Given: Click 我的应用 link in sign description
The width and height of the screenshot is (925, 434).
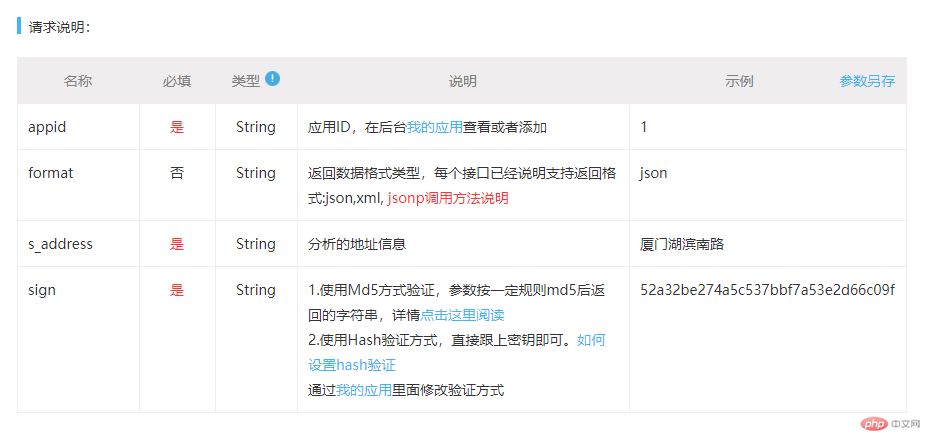Looking at the screenshot, I should [364, 390].
